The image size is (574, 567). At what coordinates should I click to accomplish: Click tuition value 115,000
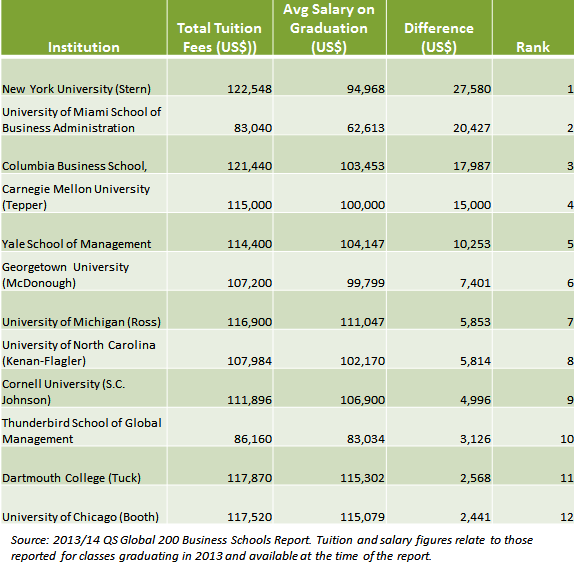[249, 205]
